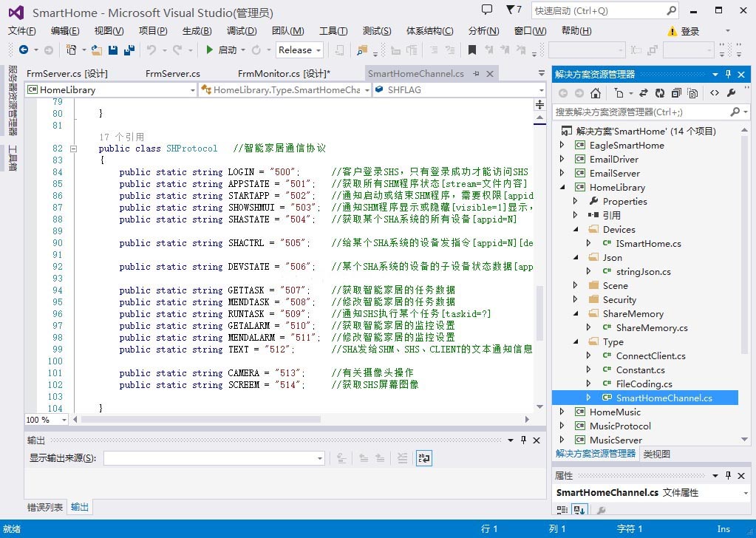Open the 文件(F) menu
Viewport: 756px width, 538px height.
pos(21,31)
